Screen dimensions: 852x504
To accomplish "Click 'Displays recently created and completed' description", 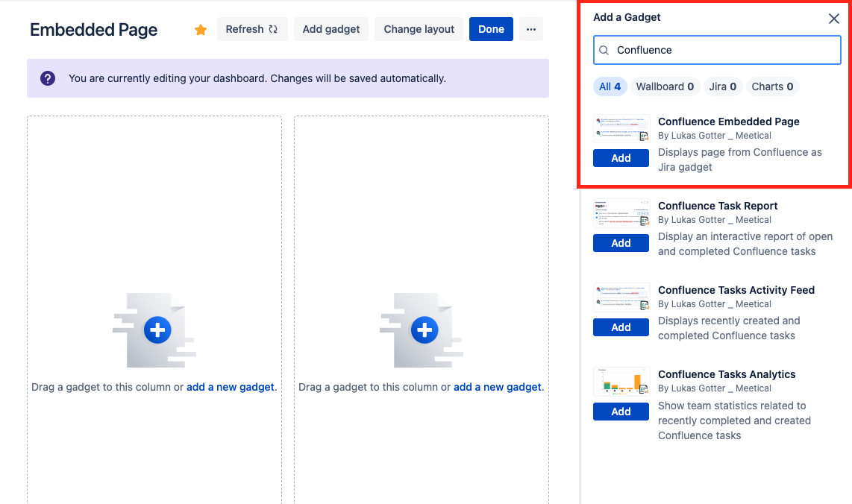I will click(x=729, y=328).
